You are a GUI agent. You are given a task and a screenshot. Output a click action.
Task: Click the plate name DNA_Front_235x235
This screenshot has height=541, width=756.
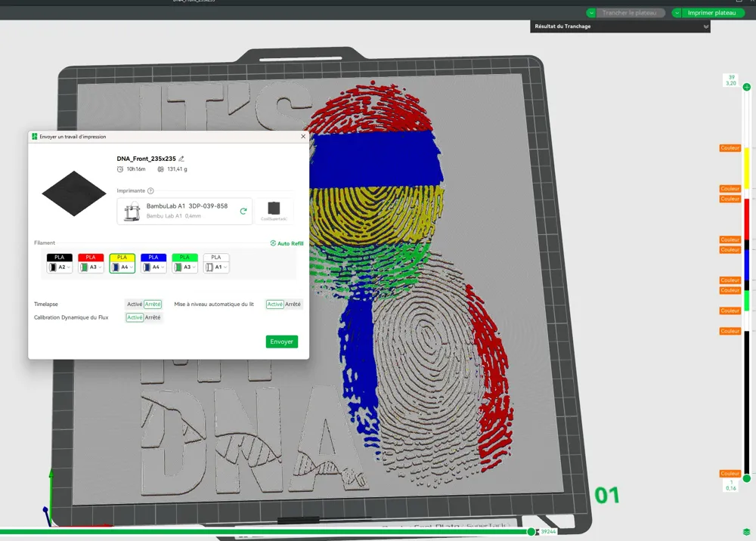(x=146, y=159)
